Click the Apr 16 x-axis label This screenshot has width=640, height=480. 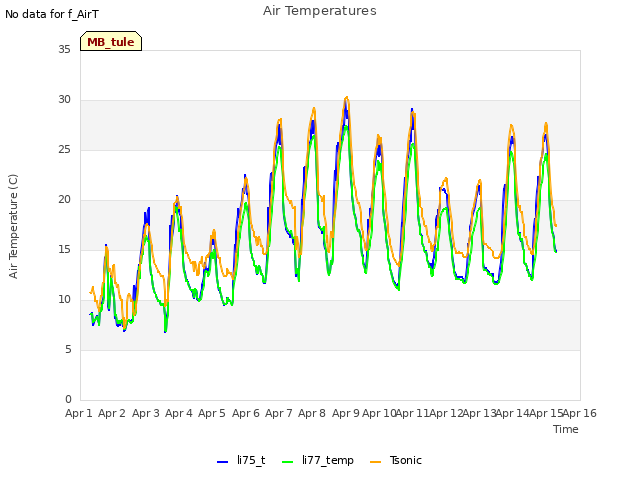tap(580, 413)
